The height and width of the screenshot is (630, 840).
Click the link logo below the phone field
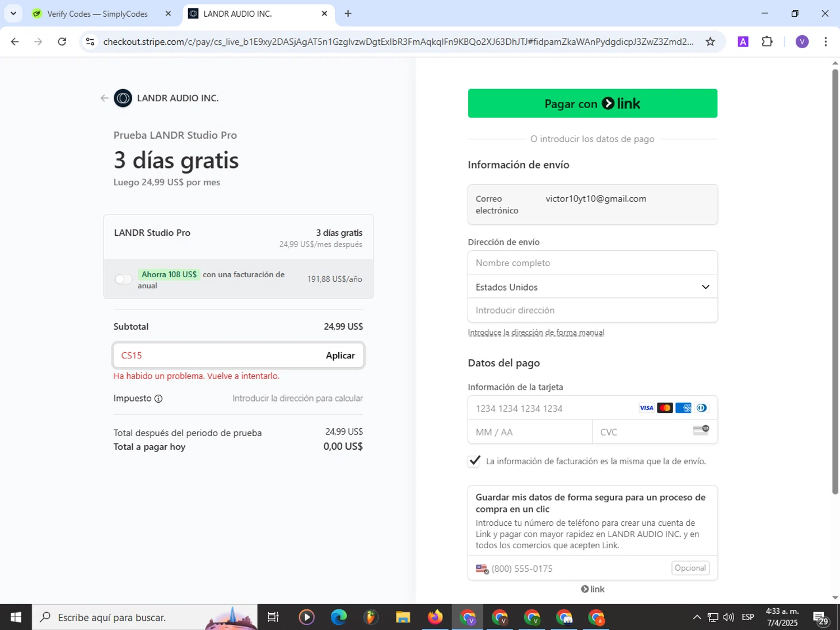coord(592,589)
